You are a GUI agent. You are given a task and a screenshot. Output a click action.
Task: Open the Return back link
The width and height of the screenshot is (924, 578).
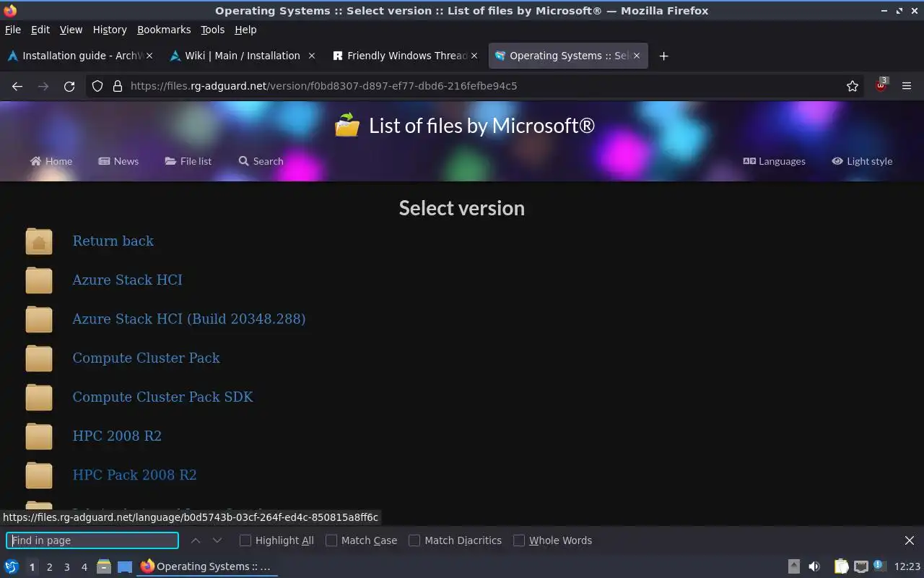pos(113,241)
